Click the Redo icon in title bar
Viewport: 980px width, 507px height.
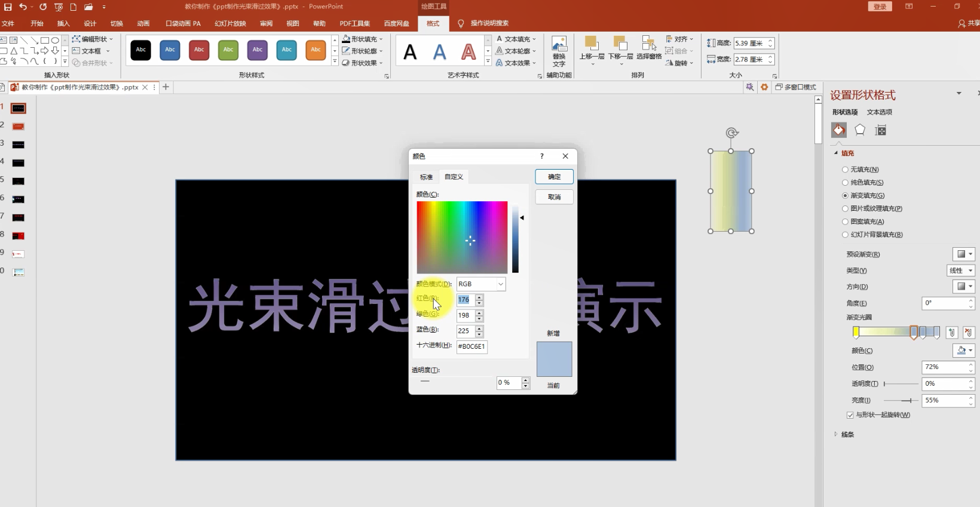(x=43, y=7)
